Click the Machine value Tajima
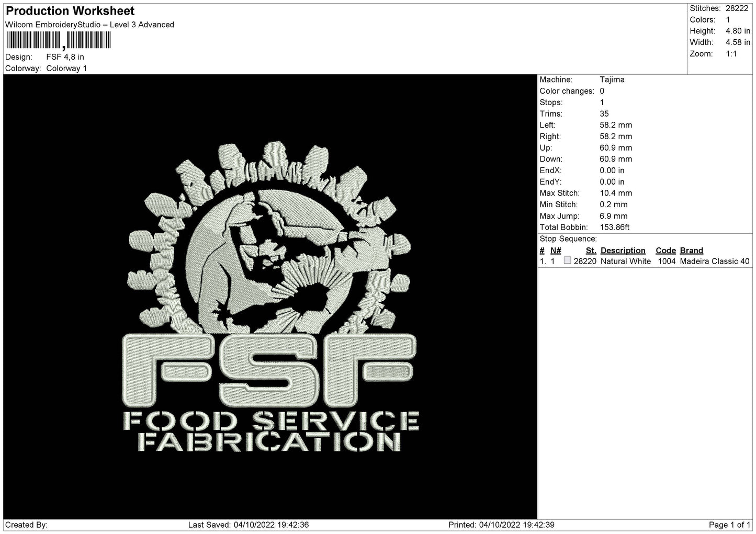Screen dimensions: 756x534 [612, 79]
